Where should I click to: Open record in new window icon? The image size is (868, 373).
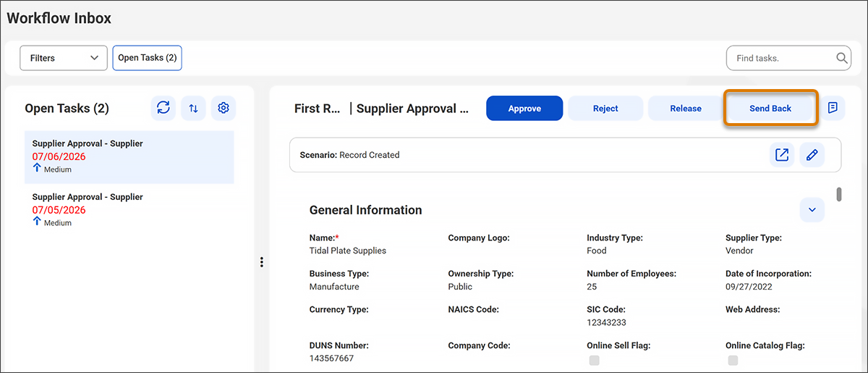[x=782, y=154]
